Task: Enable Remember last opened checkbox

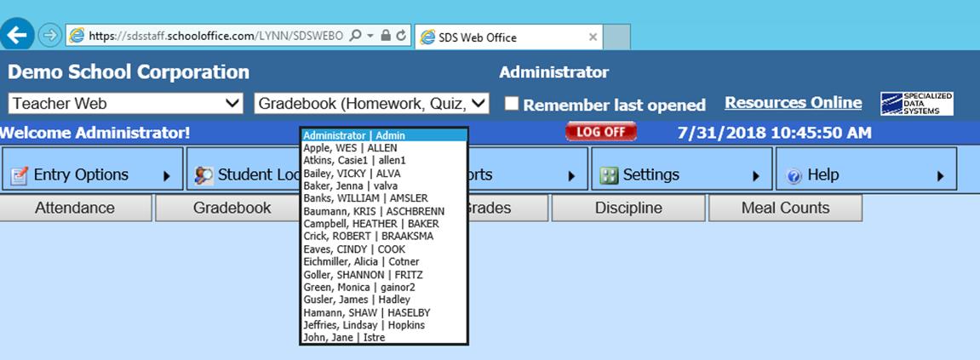Action: (512, 104)
